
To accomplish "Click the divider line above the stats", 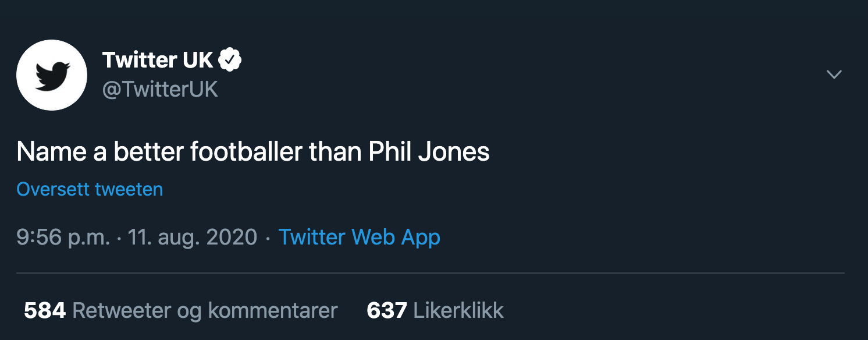I will pos(431,272).
